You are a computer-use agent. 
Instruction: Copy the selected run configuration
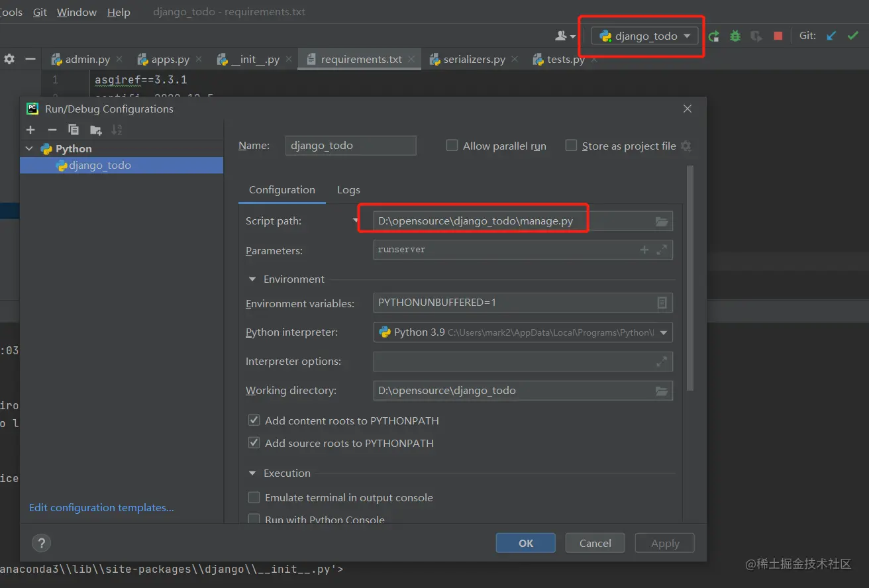(74, 130)
